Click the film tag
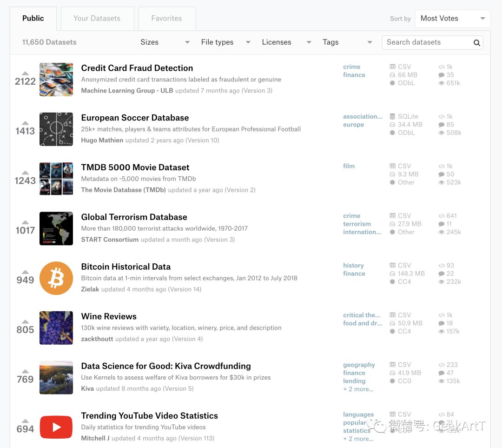The width and height of the screenshot is (502, 448). click(349, 166)
